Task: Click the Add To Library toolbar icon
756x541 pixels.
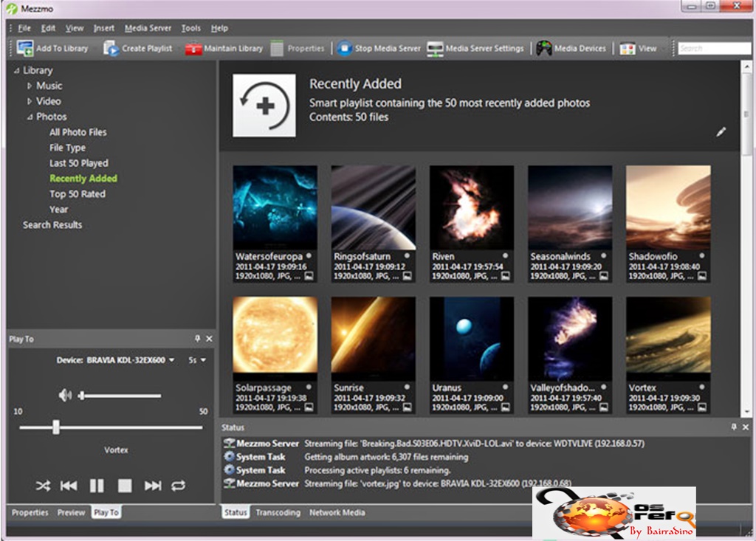Action: click(x=25, y=48)
